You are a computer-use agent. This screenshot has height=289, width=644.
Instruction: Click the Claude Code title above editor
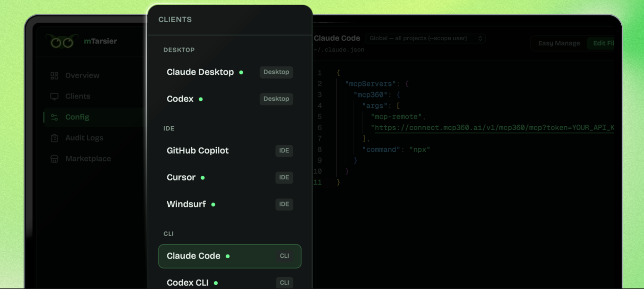pos(337,38)
